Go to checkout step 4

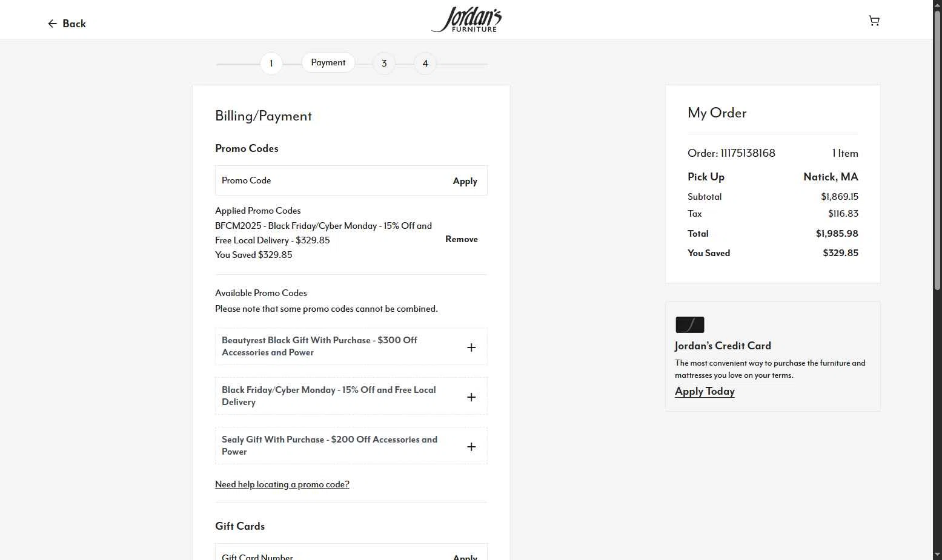point(425,64)
